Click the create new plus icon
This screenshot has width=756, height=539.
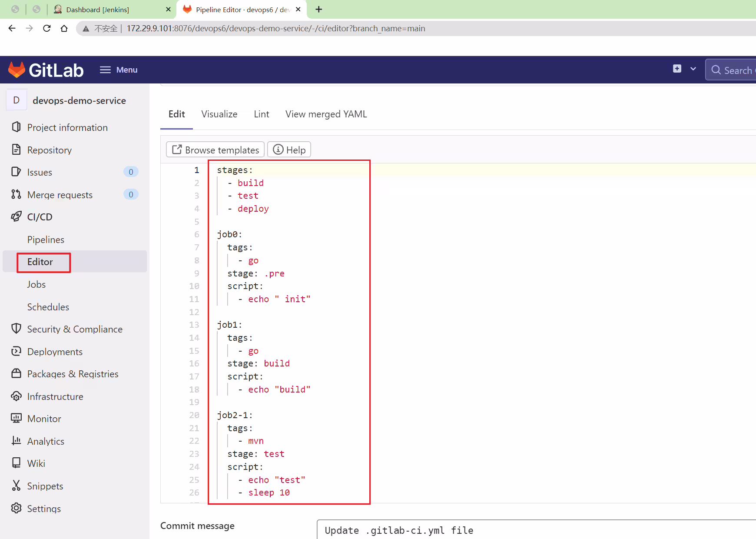pyautogui.click(x=677, y=69)
